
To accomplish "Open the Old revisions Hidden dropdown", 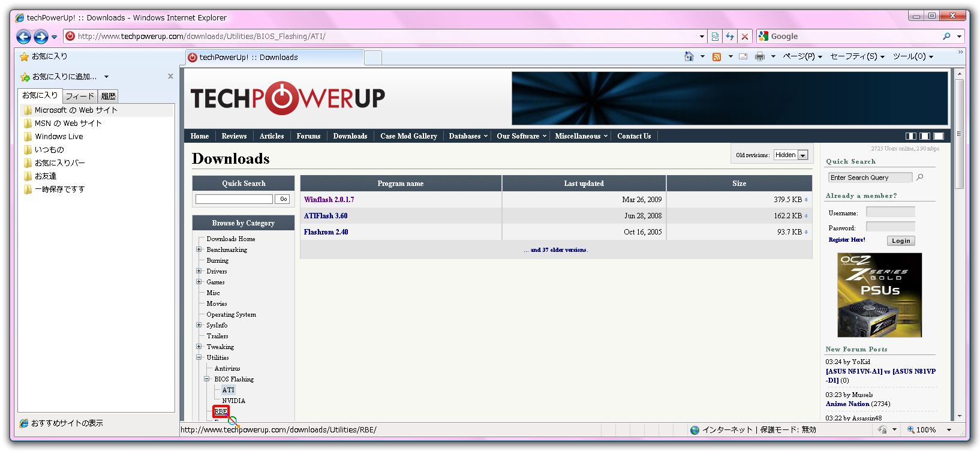I will tap(791, 155).
